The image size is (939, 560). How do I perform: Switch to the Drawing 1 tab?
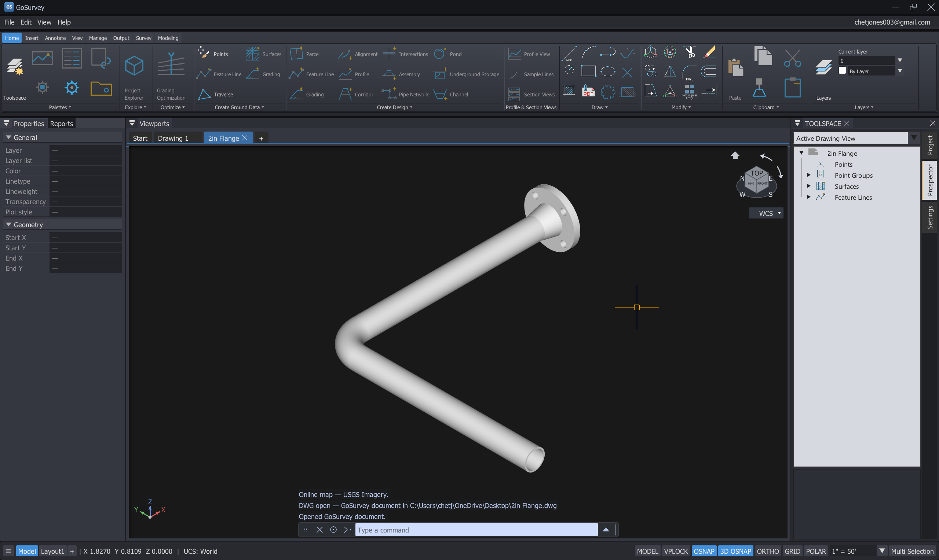point(173,138)
